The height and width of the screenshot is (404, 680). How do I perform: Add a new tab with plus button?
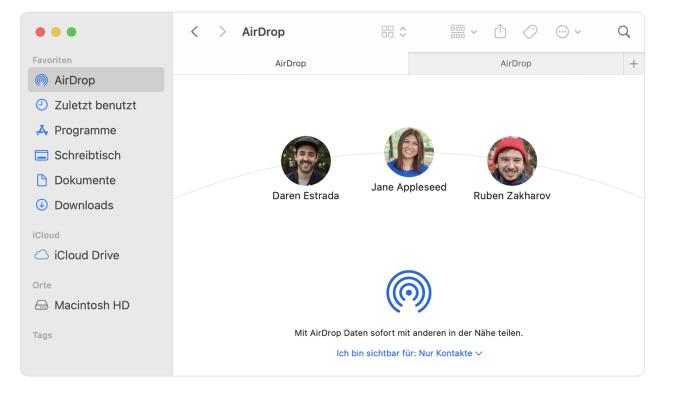[x=634, y=64]
